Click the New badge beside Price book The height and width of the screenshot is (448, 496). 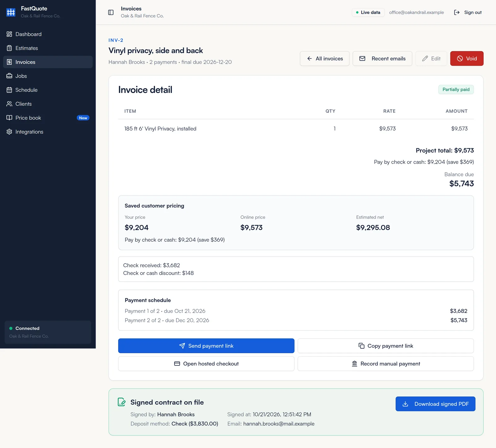(x=83, y=118)
